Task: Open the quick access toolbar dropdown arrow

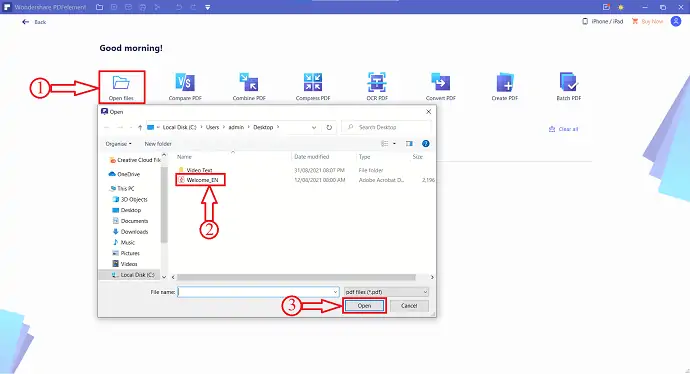Action: point(208,7)
